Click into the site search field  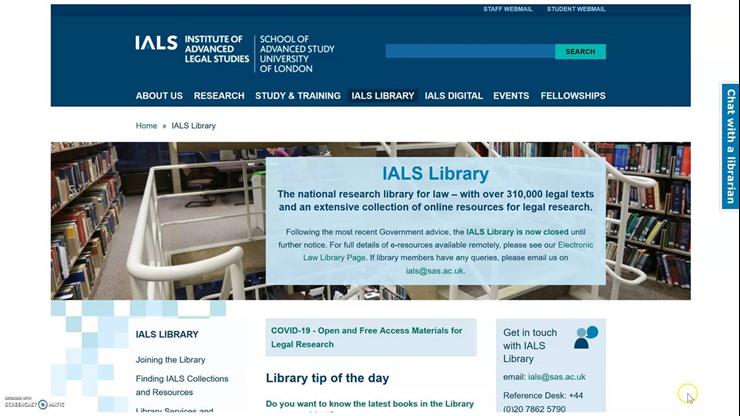click(469, 51)
